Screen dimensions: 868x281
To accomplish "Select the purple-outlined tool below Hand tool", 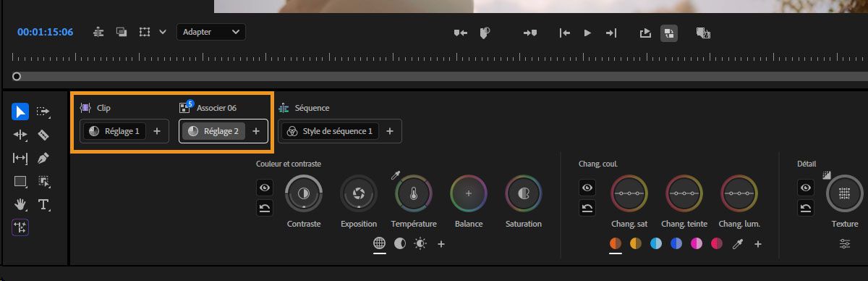I will pyautogui.click(x=20, y=227).
